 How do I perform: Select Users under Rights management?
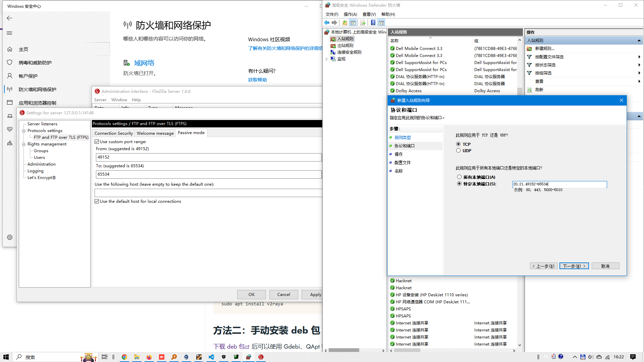click(39, 158)
